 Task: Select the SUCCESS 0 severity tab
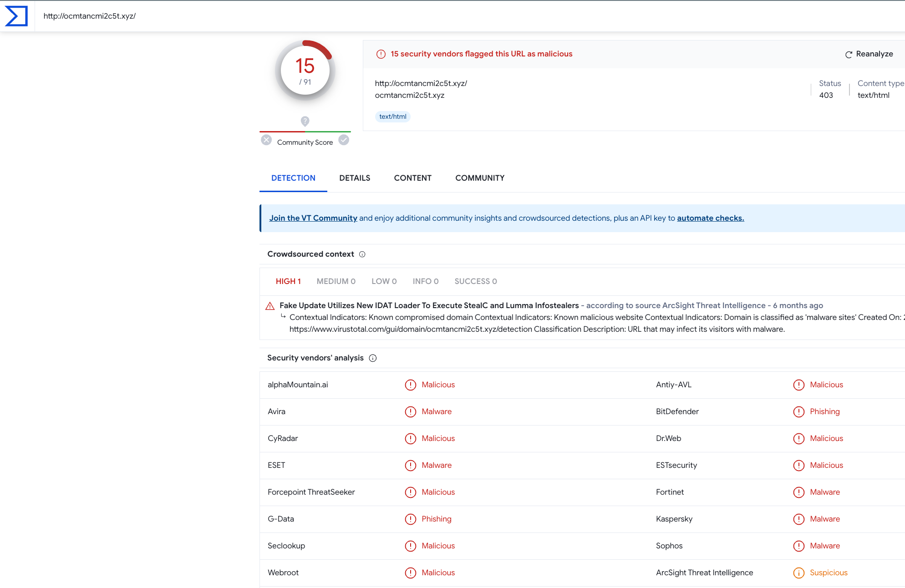point(476,281)
